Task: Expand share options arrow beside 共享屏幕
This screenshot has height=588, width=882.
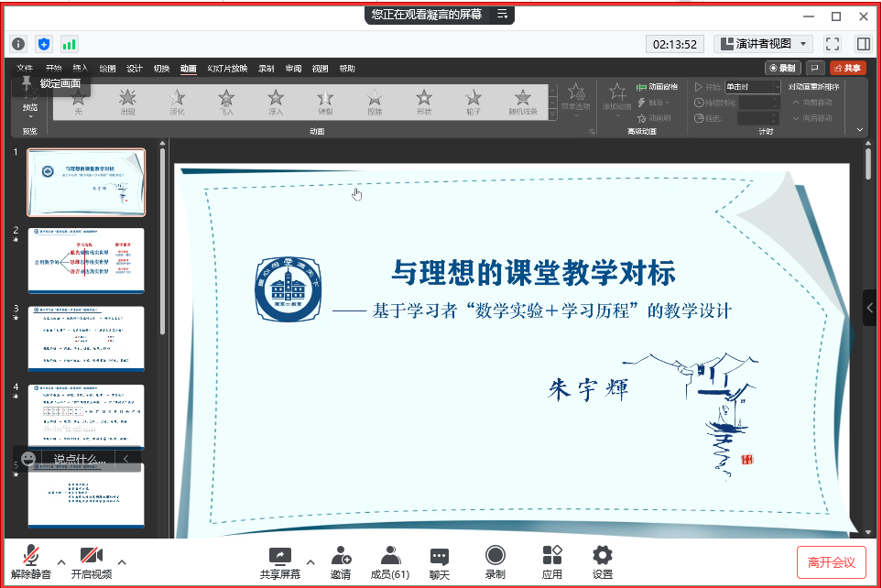Action: 310,561
